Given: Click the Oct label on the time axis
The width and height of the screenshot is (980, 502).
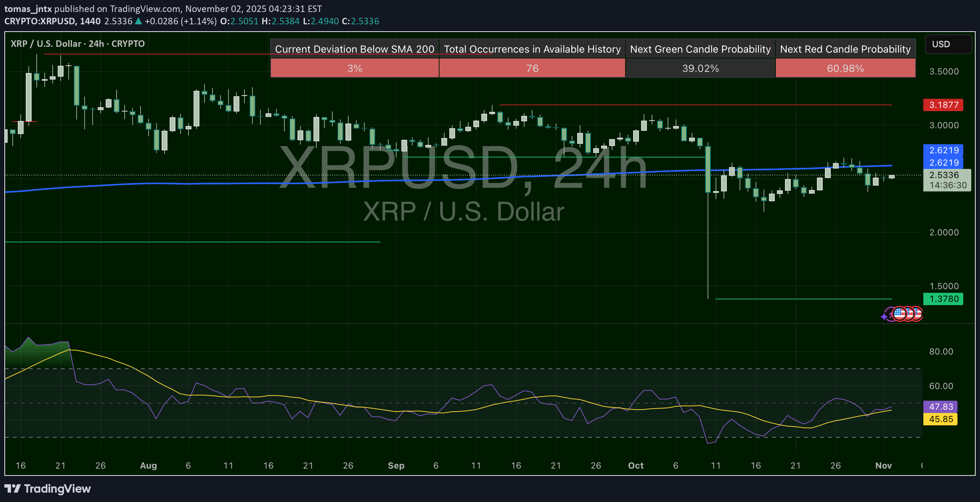Looking at the screenshot, I should [636, 465].
